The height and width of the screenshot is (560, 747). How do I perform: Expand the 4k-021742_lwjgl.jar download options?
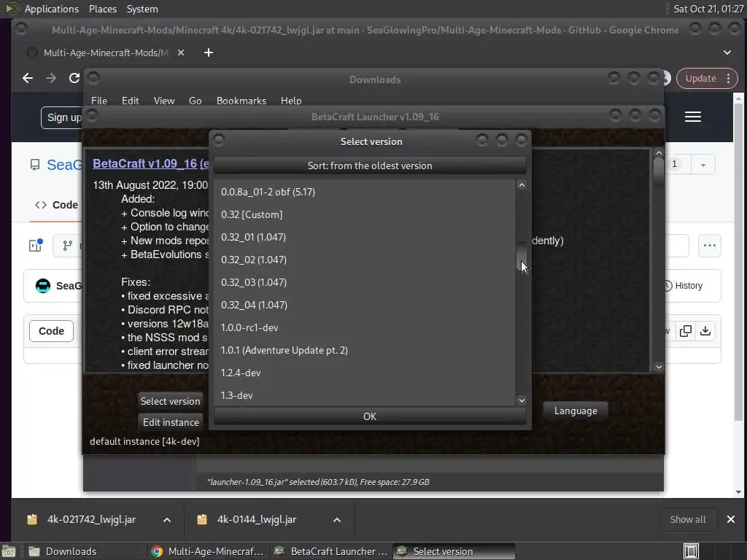(x=167, y=519)
